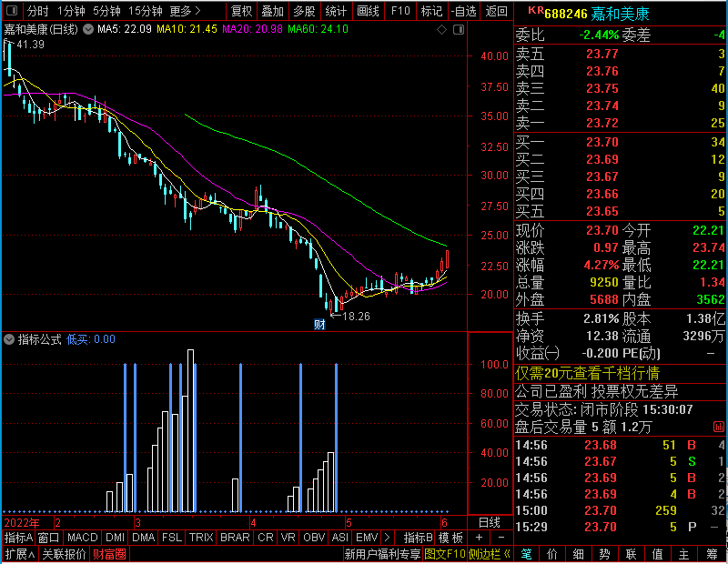728x564 pixels.
Task: Zoom out chart with minus button
Action: [501, 538]
